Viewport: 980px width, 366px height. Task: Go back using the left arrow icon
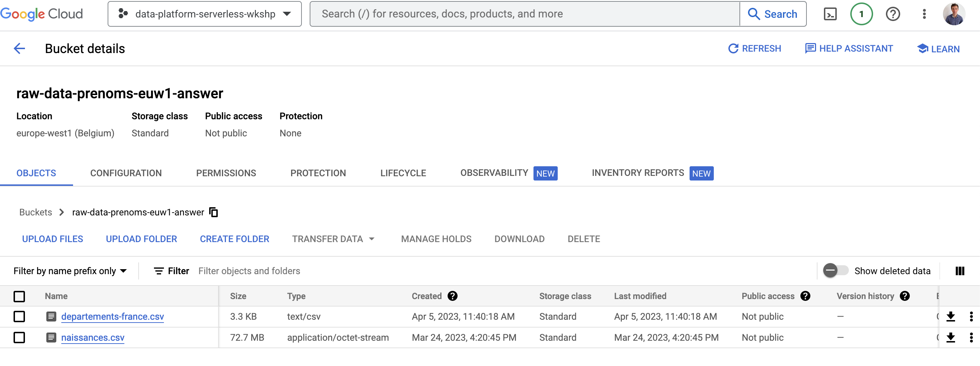(x=19, y=49)
